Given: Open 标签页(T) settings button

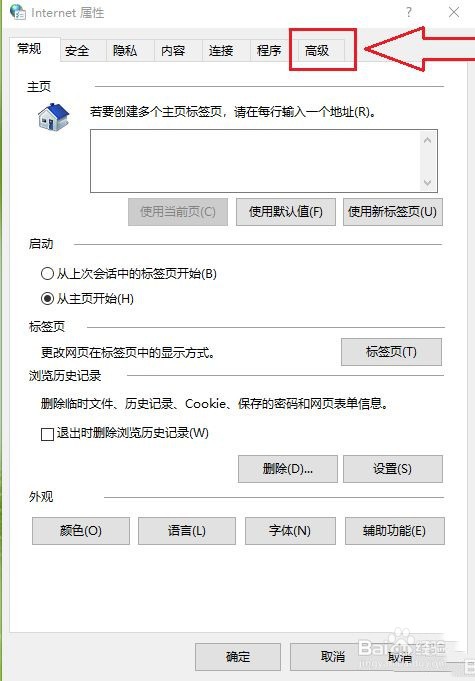Looking at the screenshot, I should (x=391, y=352).
